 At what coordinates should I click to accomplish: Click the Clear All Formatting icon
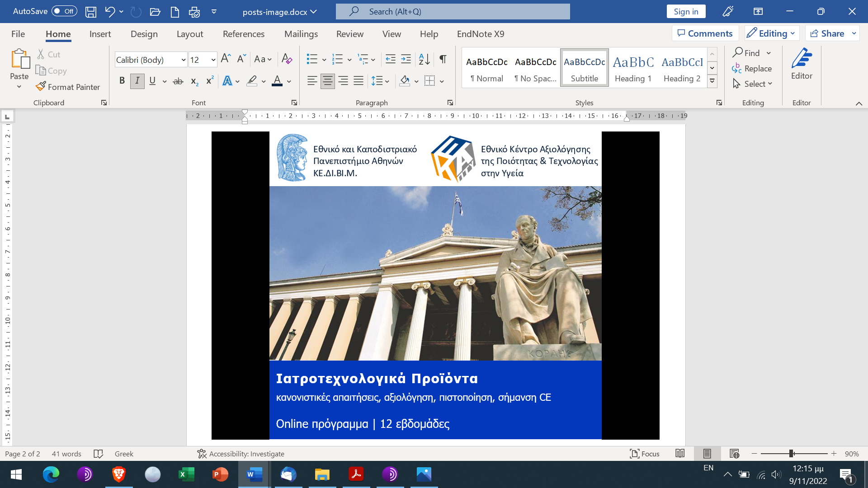(x=287, y=59)
